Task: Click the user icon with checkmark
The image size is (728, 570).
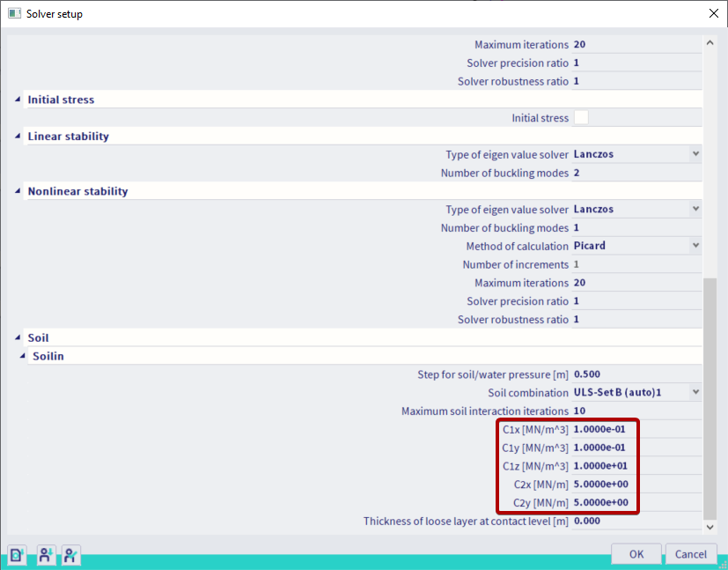Action: coord(71,554)
